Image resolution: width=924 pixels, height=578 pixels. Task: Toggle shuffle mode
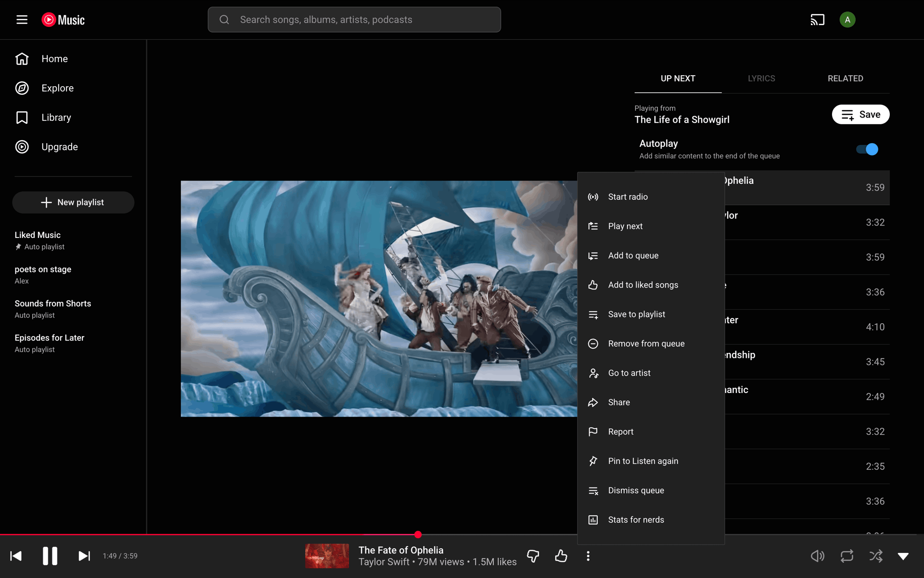876,556
